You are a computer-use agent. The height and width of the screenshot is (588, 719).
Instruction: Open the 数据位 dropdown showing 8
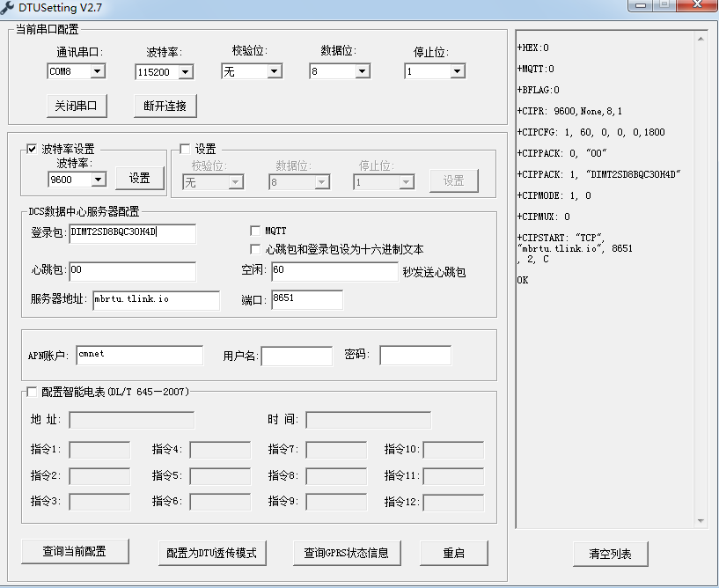click(x=363, y=71)
